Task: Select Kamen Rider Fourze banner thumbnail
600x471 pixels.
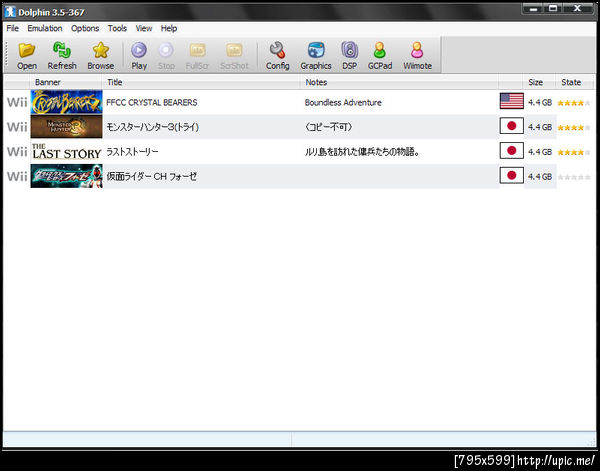Action: pyautogui.click(x=67, y=176)
